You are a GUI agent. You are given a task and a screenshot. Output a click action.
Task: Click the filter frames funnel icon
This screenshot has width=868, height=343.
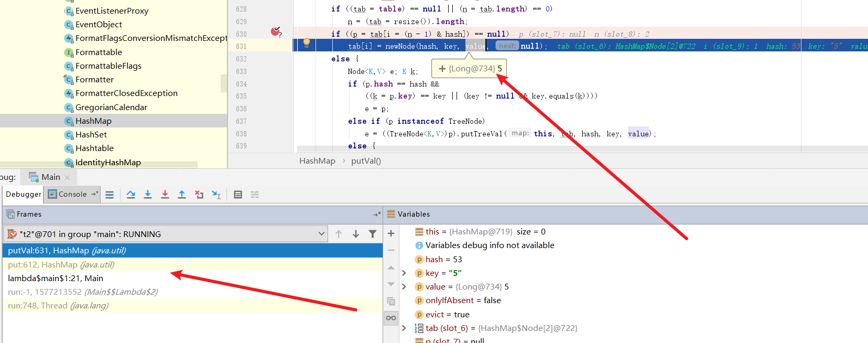click(373, 234)
